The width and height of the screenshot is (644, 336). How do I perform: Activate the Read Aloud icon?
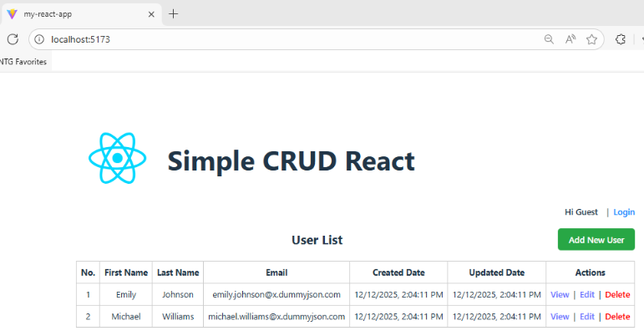[x=570, y=39]
